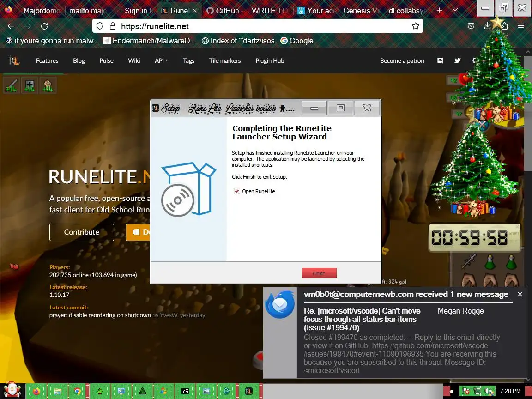The image size is (532, 399).
Task: Click the Become a patron link
Action: (402, 61)
